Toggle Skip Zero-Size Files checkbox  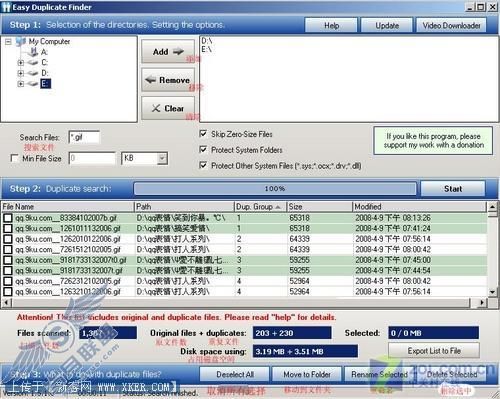[203, 134]
